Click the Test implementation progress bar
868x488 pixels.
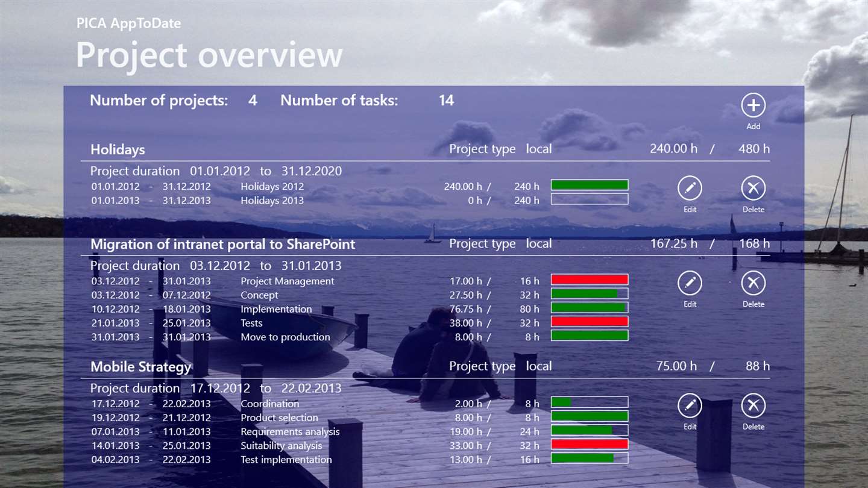(590, 458)
